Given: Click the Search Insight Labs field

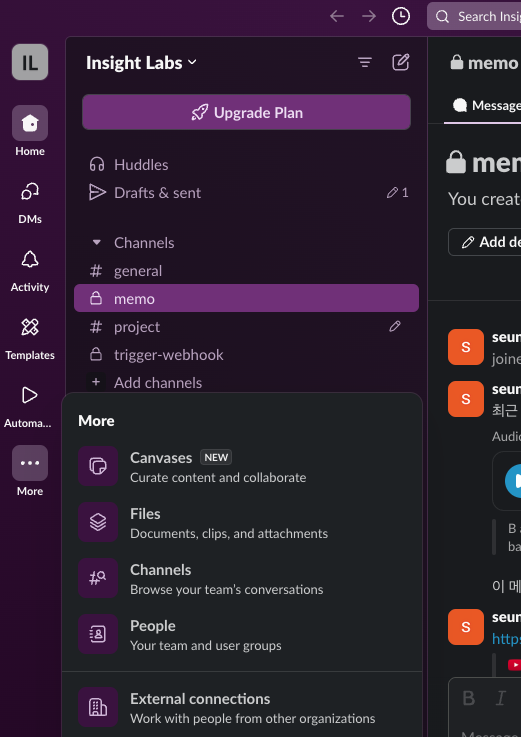Looking at the screenshot, I should (474, 17).
